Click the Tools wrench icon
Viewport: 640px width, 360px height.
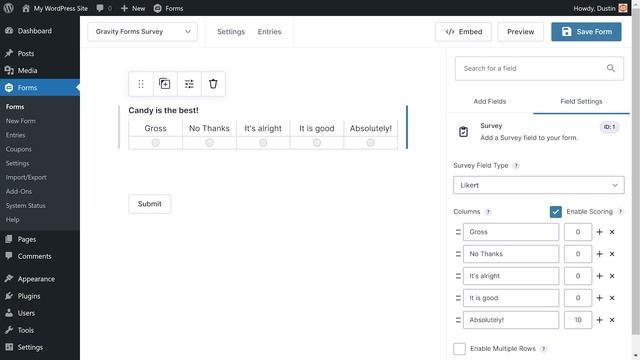(x=9, y=330)
